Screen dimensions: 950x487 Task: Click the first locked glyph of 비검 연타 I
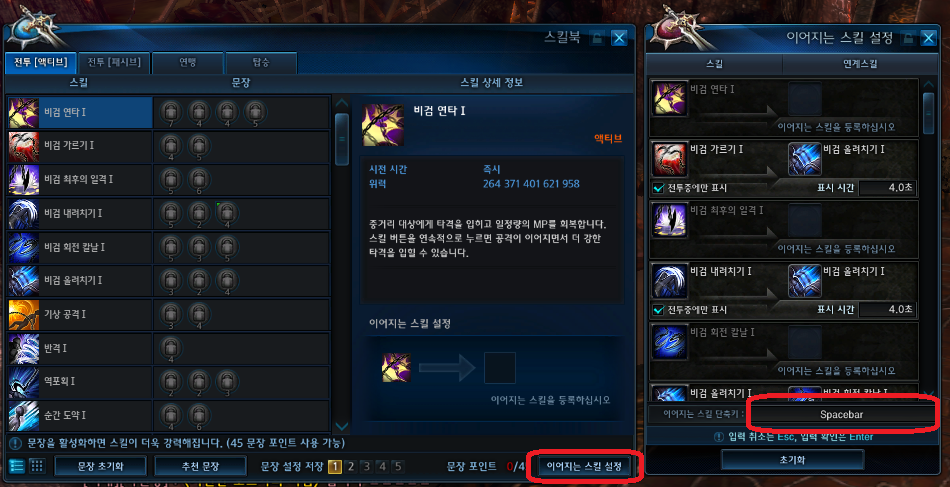point(171,113)
